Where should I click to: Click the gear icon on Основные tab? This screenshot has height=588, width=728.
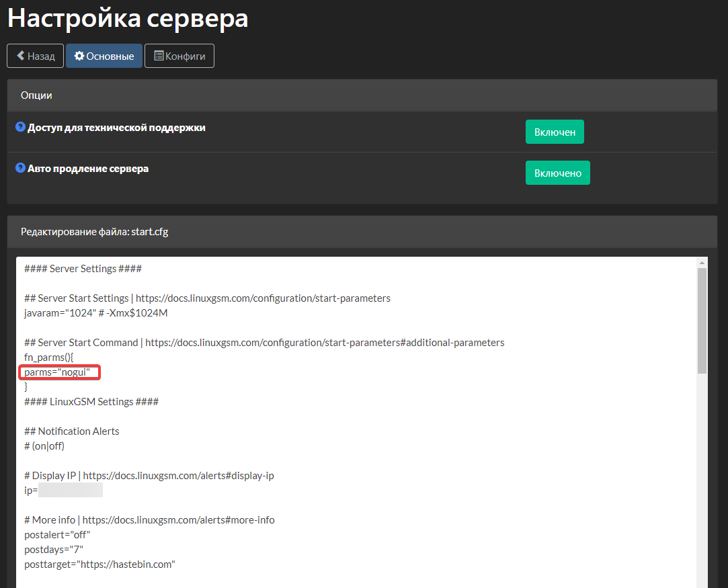pos(79,56)
